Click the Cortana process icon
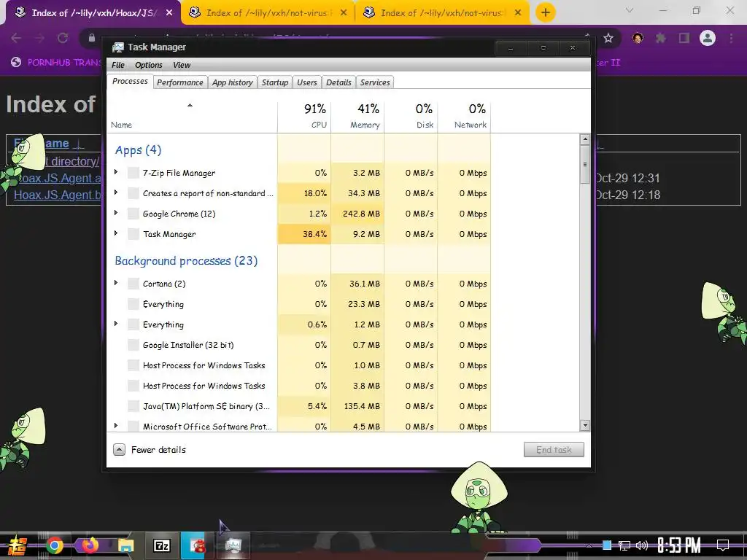The width and height of the screenshot is (747, 560). coord(133,284)
